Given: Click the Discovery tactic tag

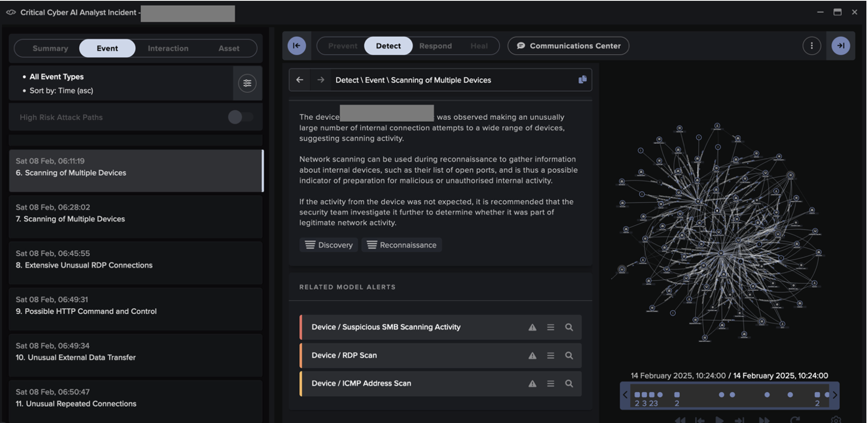Looking at the screenshot, I should [328, 245].
